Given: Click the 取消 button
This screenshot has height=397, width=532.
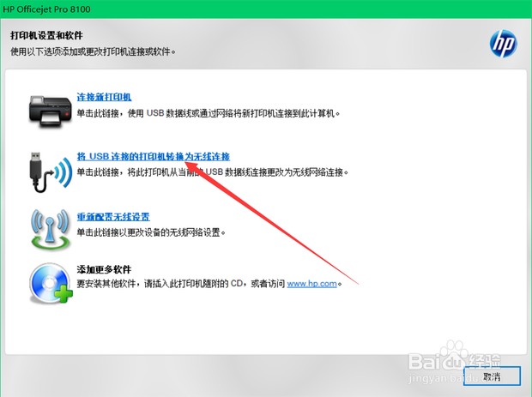Looking at the screenshot, I should tap(492, 376).
